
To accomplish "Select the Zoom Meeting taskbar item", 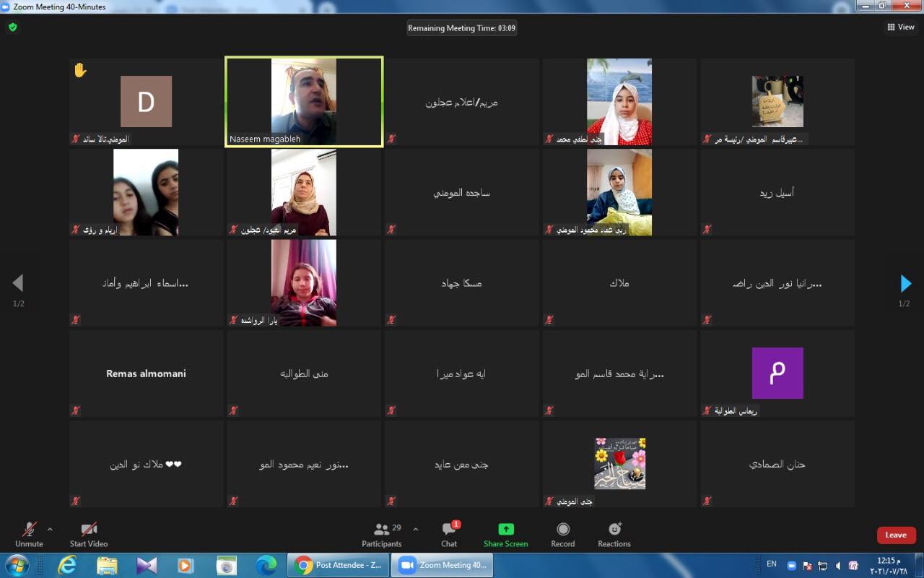I will pyautogui.click(x=442, y=565).
